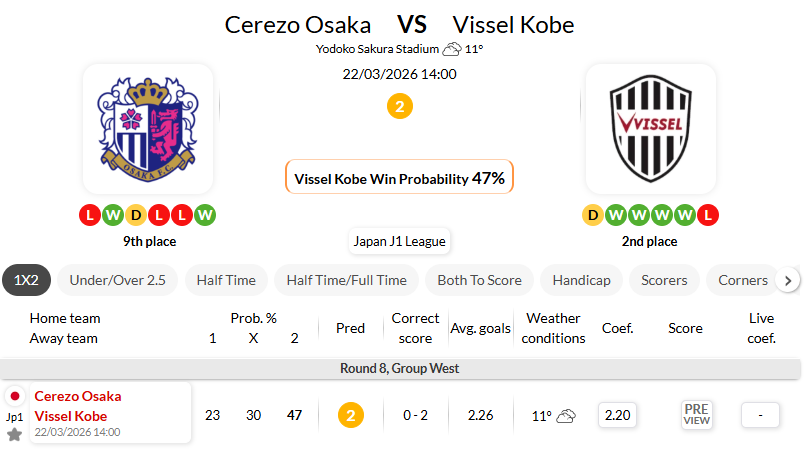Image resolution: width=804 pixels, height=460 pixels.
Task: Click the Vissel Kobe team logo
Action: 651,129
